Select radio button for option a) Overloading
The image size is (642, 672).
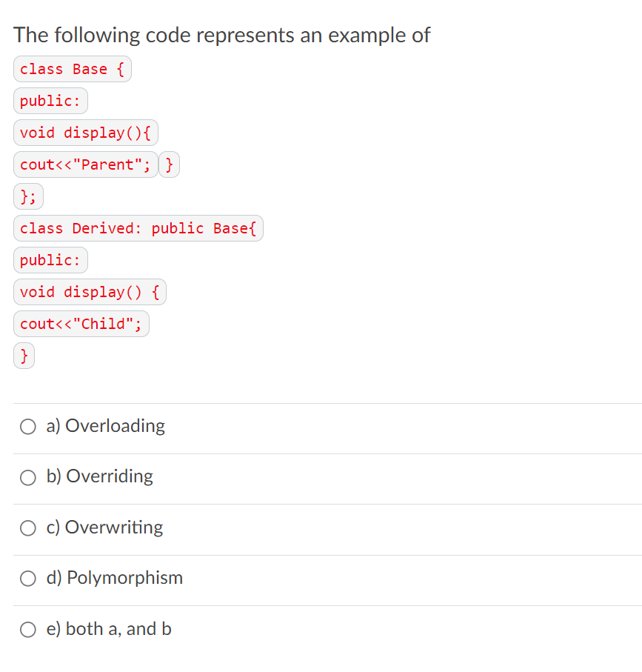coord(27,427)
